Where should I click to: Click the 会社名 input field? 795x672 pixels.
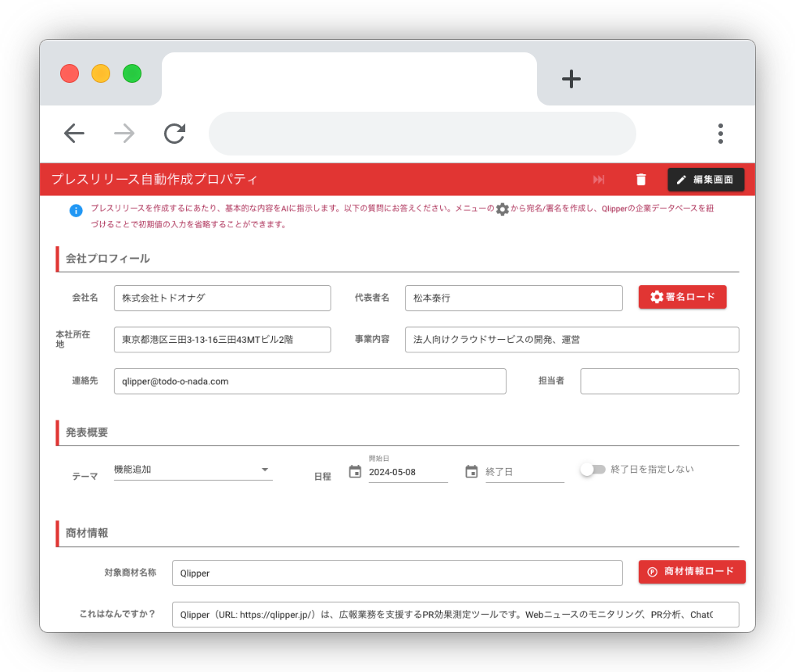(x=222, y=298)
